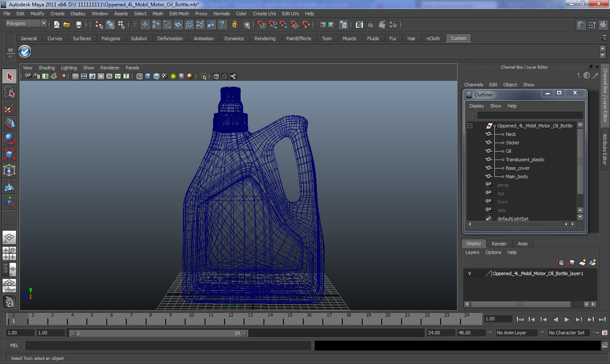Move selected layer up in Layer Editor
This screenshot has width=610, height=364.
pyautogui.click(x=560, y=262)
